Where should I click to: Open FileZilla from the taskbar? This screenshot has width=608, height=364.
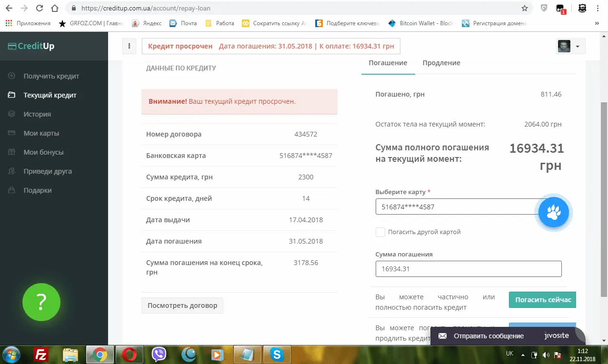(41, 354)
